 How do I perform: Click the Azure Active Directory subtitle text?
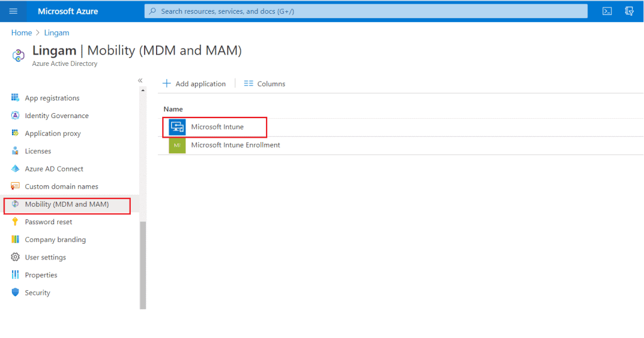(x=65, y=63)
